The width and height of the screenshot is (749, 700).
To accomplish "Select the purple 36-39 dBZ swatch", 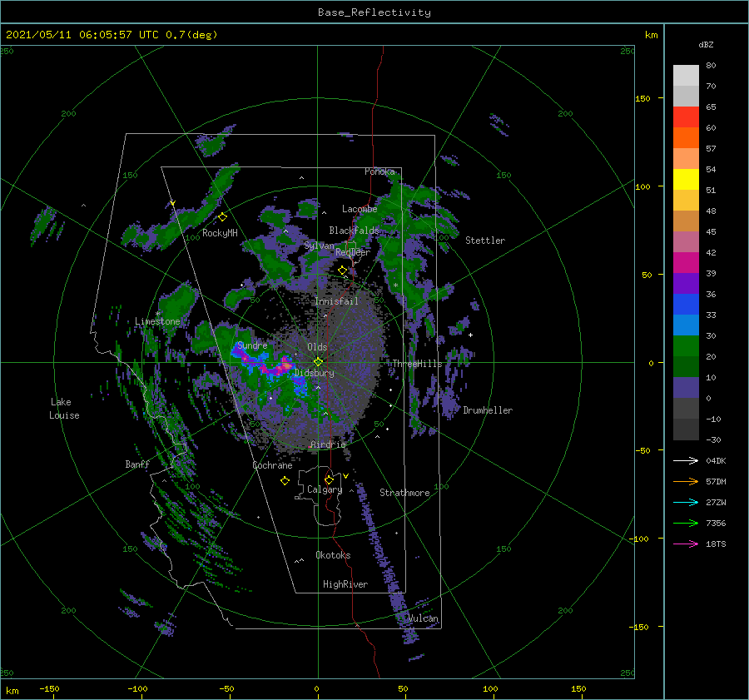I will (686, 284).
